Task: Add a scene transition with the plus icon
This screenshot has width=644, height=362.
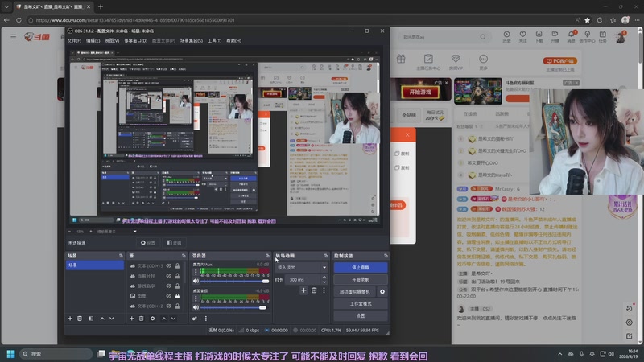Action: pos(303,290)
